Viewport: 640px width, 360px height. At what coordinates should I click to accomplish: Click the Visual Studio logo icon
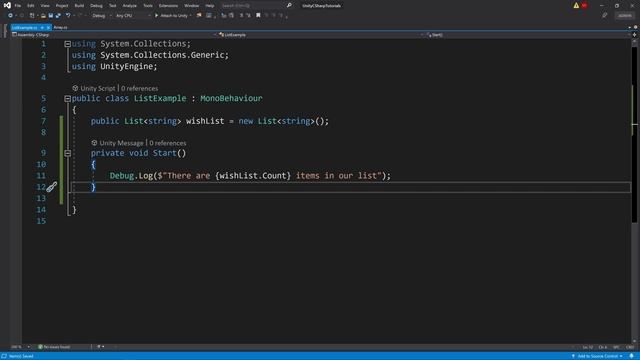[7, 5]
